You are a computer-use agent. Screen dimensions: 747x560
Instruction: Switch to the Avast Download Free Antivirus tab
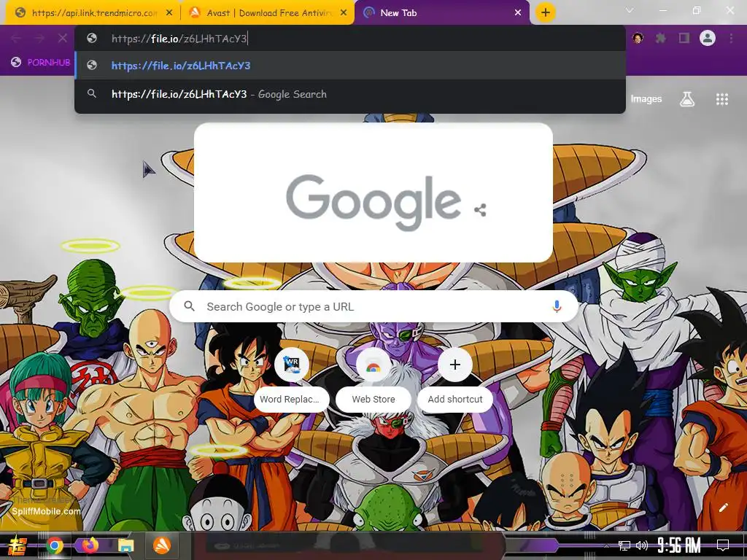[x=268, y=13]
